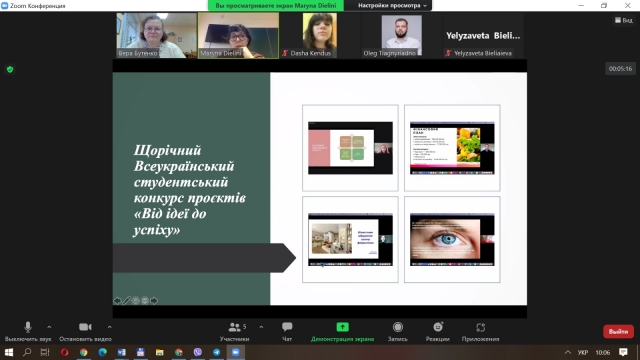Click the pink-slide screenshot in the presentation
Screen dimensions: 640x360
350,148
